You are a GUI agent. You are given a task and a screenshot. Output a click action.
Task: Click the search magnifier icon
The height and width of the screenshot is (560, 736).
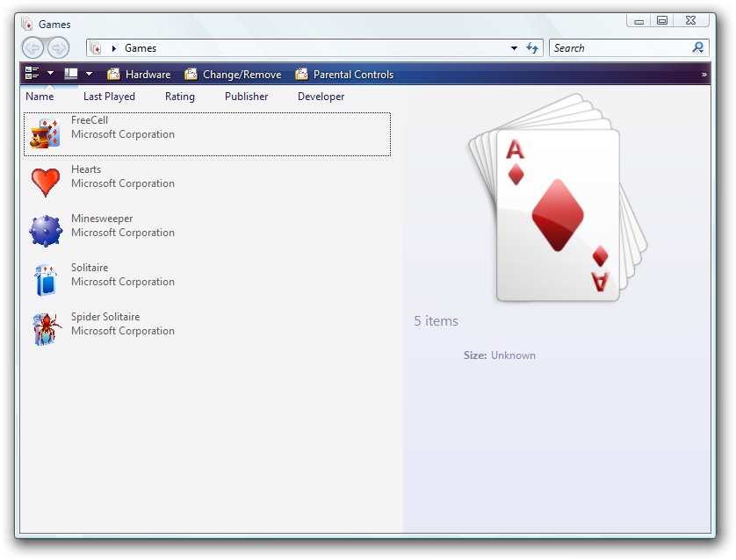[698, 48]
